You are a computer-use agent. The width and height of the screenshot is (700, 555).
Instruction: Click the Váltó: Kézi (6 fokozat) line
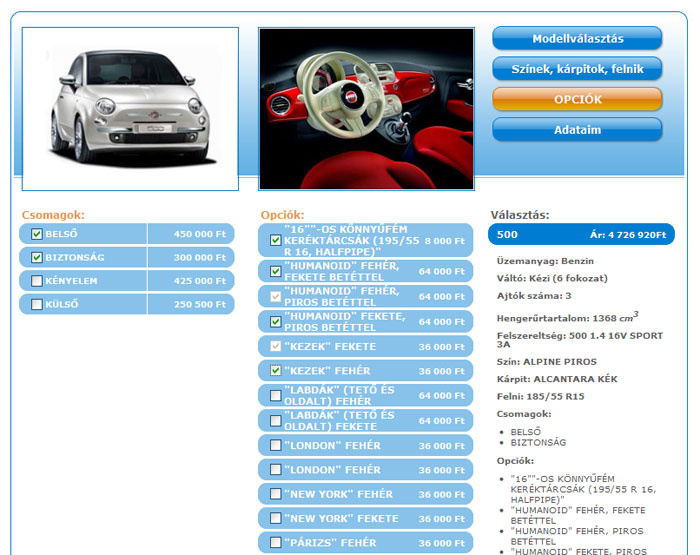coord(552,278)
